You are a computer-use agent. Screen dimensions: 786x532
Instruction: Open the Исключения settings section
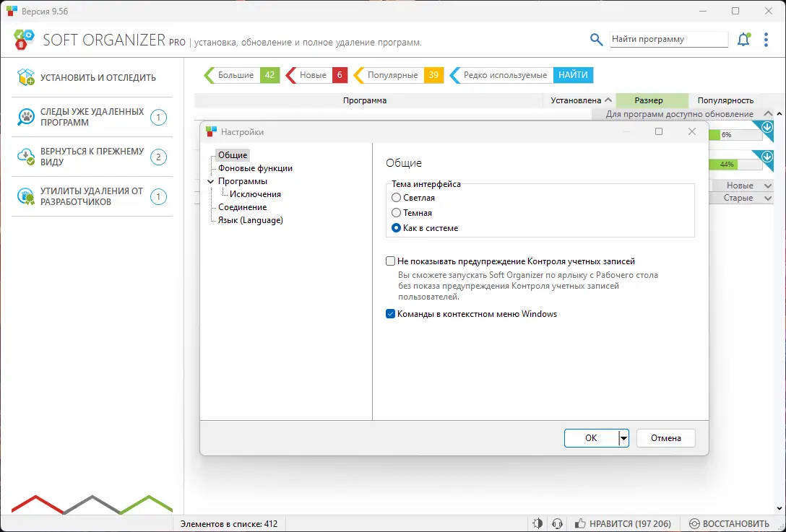pos(255,194)
